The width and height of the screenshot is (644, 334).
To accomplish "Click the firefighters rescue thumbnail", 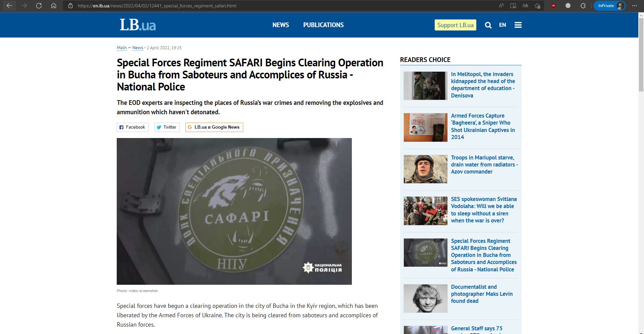I will tap(425, 211).
